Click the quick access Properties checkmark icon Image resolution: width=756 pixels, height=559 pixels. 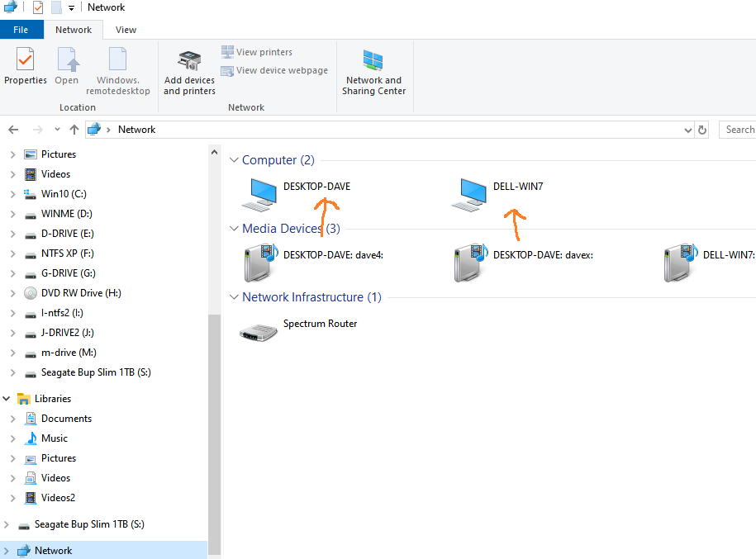point(38,7)
